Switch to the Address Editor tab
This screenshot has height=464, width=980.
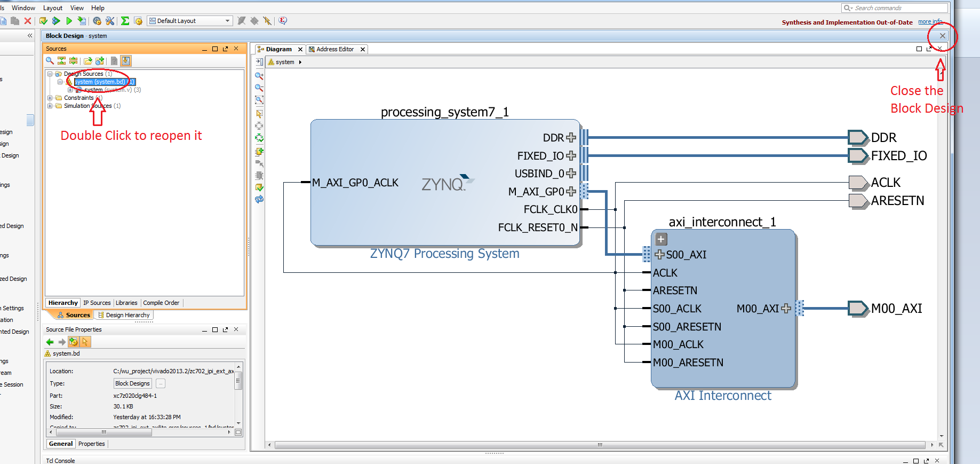(x=334, y=49)
